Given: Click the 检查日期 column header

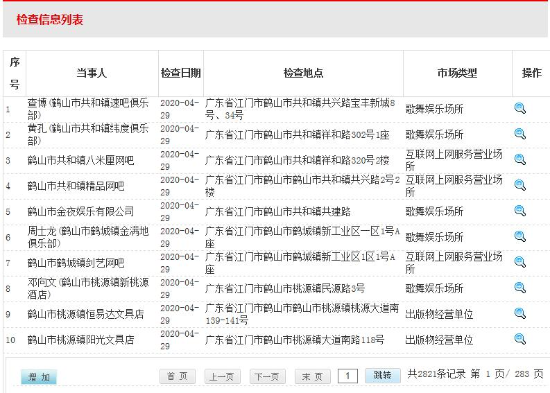Looking at the screenshot, I should 181,73.
